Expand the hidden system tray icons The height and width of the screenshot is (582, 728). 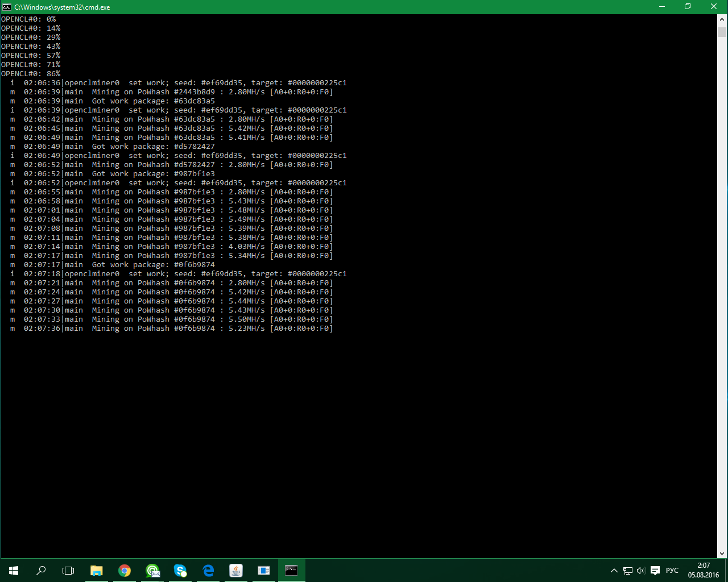pyautogui.click(x=614, y=571)
